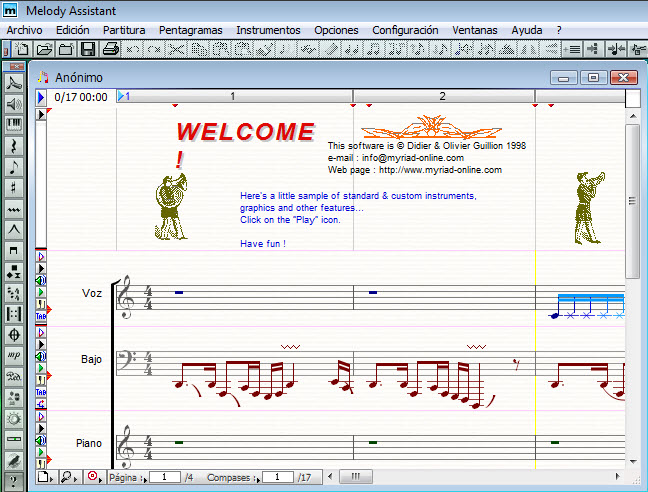Toggle the Bajo staff TAB display
The width and height of the screenshot is (648, 492).
(40, 392)
